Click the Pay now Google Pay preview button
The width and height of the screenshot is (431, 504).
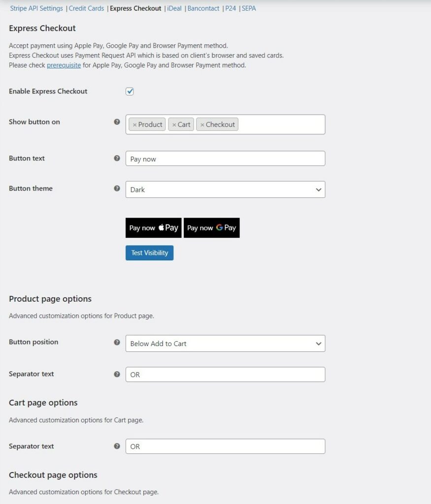pos(212,228)
